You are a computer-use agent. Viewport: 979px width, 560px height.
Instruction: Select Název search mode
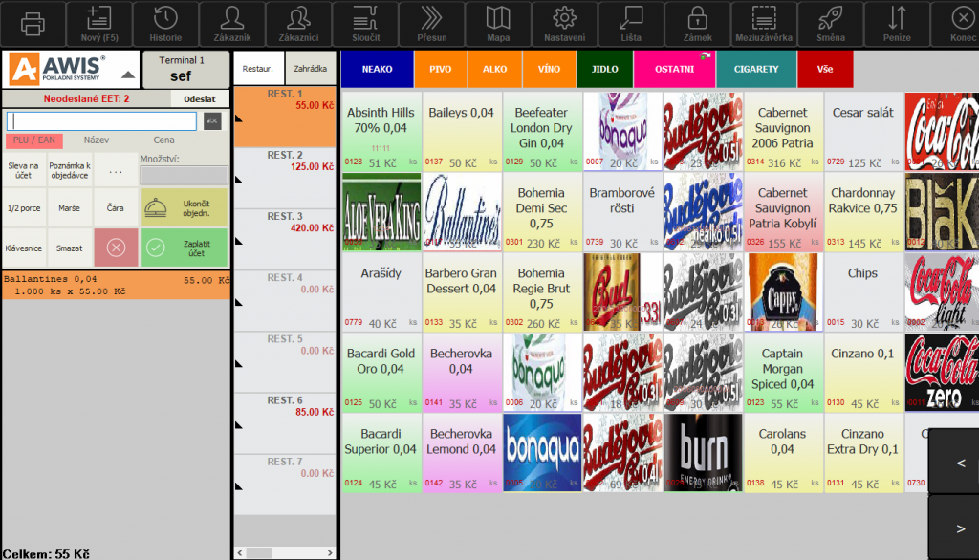coord(97,140)
